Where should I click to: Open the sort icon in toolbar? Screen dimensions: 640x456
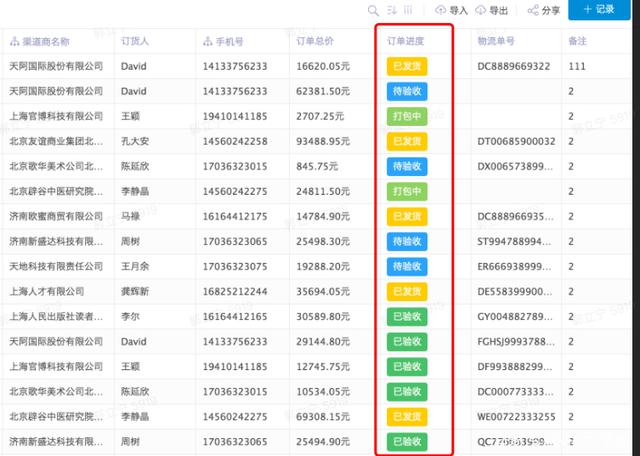392,10
